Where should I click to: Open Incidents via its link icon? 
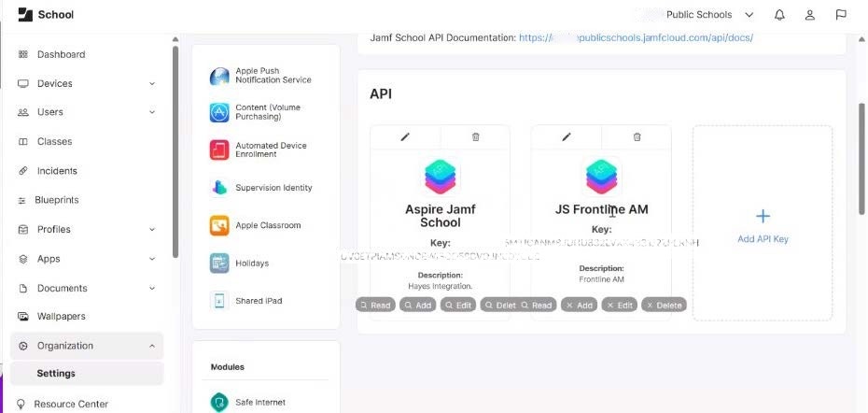(x=23, y=171)
